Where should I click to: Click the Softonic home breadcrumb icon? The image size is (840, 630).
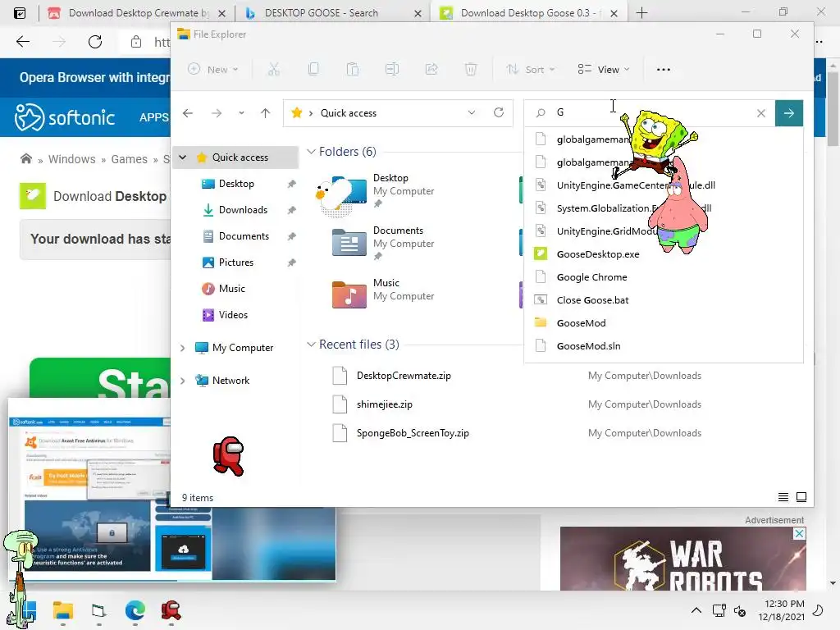coord(25,158)
